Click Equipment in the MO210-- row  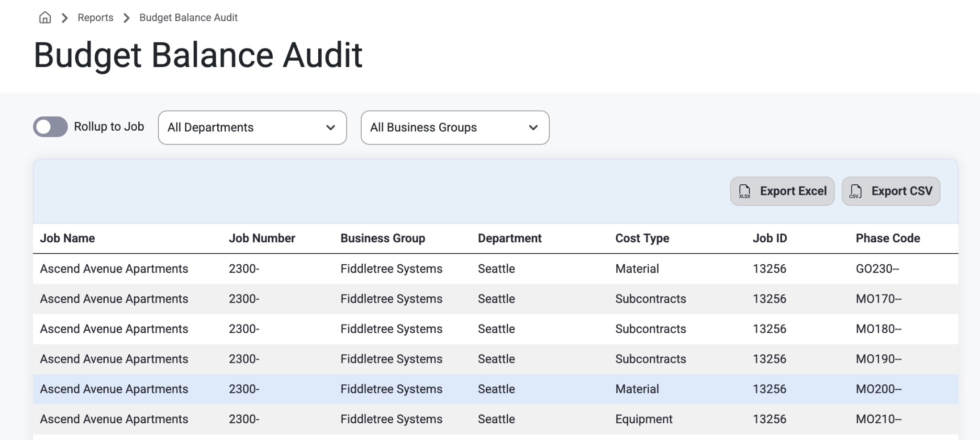pos(644,419)
